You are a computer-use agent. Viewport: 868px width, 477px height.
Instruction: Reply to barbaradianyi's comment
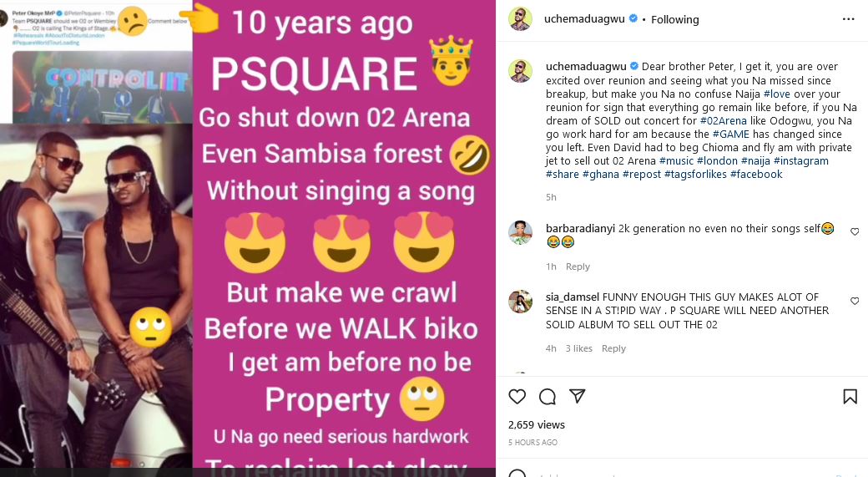tap(578, 266)
